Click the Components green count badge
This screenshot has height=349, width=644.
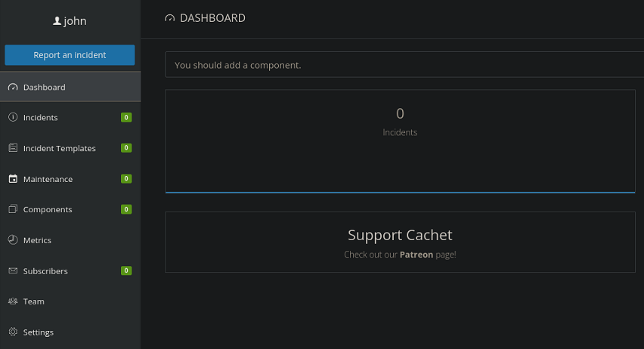point(126,209)
